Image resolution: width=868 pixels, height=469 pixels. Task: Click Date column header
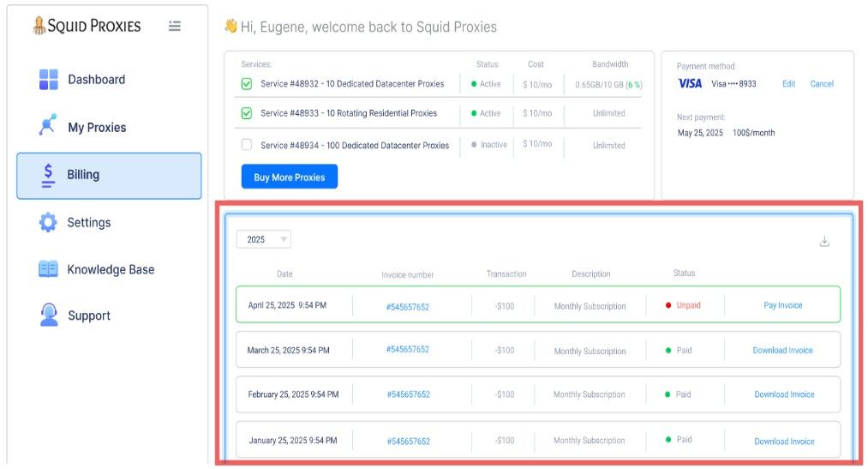click(284, 274)
